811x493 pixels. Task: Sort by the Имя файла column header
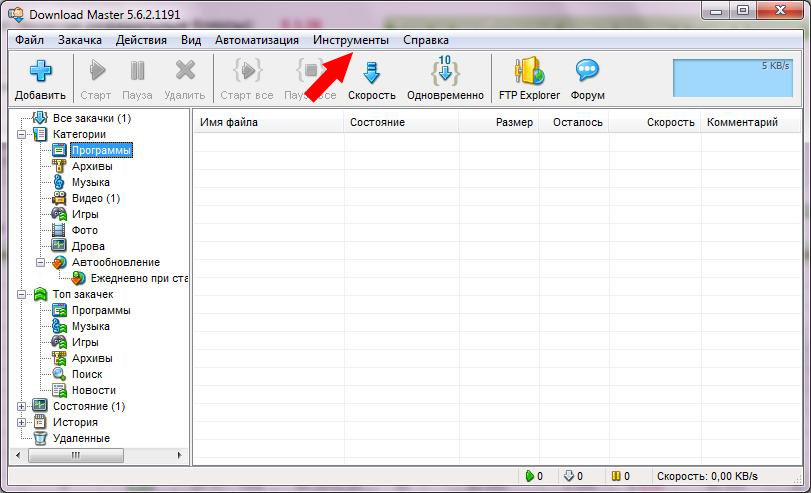click(x=266, y=122)
